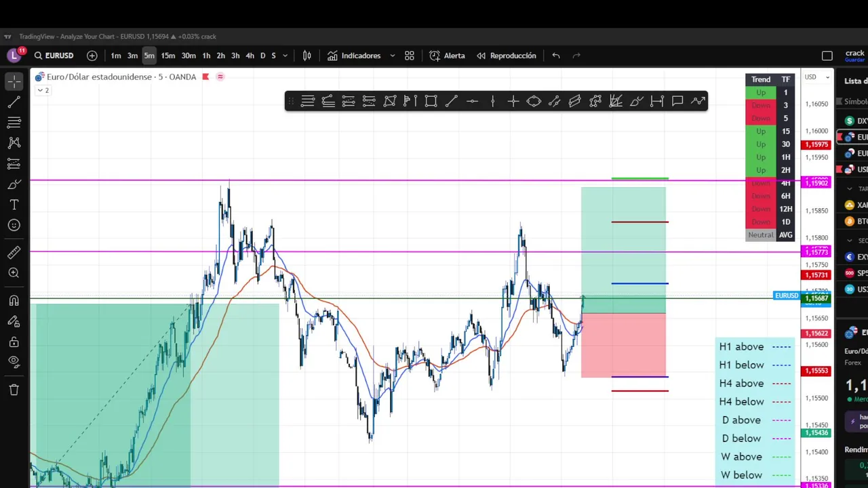Grab the favorites toolbar drag handle

[291, 101]
